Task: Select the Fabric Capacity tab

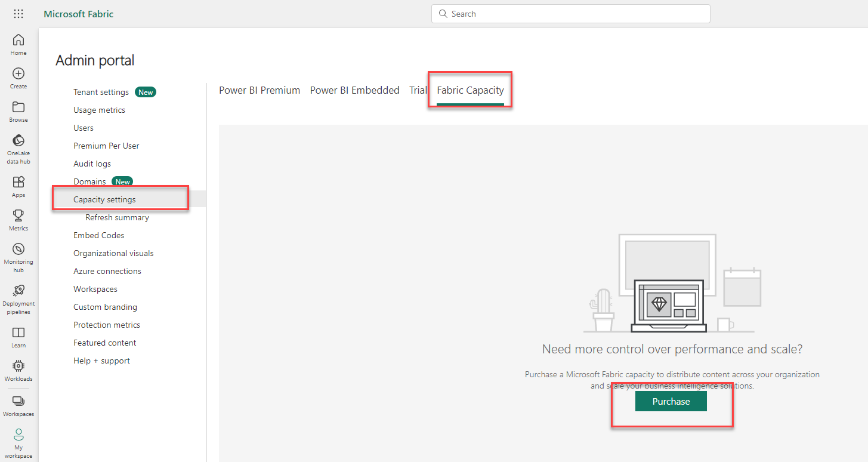Action: pyautogui.click(x=470, y=90)
